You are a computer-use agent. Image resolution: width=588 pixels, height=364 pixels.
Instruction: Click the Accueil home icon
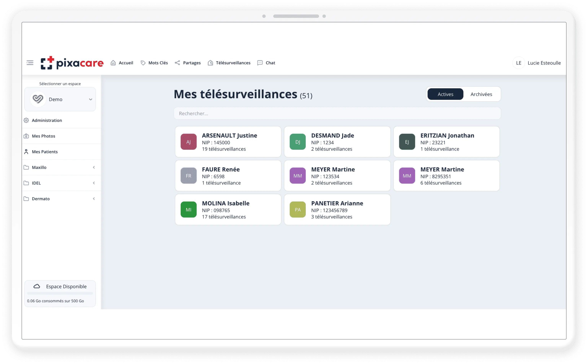pyautogui.click(x=113, y=63)
